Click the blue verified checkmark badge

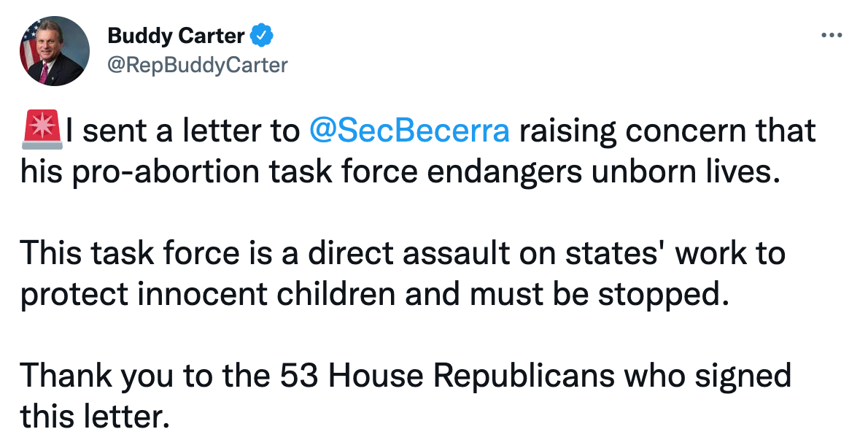(x=263, y=34)
